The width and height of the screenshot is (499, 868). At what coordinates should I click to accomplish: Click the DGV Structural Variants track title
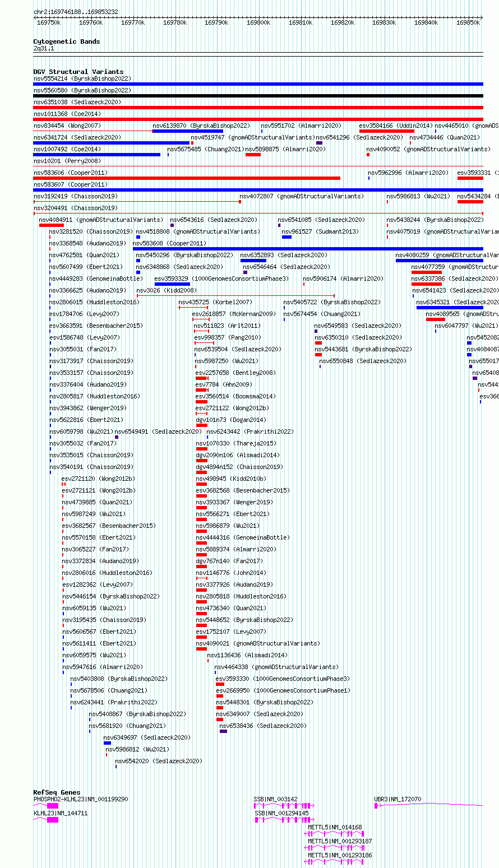pos(78,72)
